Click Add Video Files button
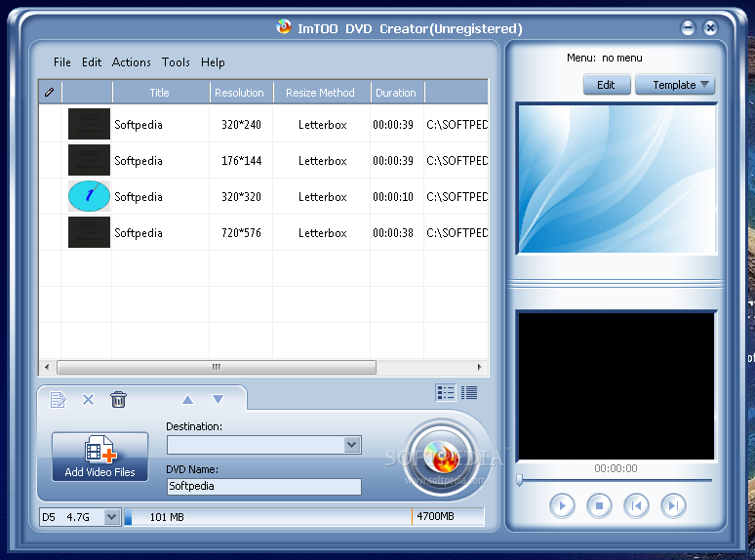755x560 pixels. click(x=100, y=457)
